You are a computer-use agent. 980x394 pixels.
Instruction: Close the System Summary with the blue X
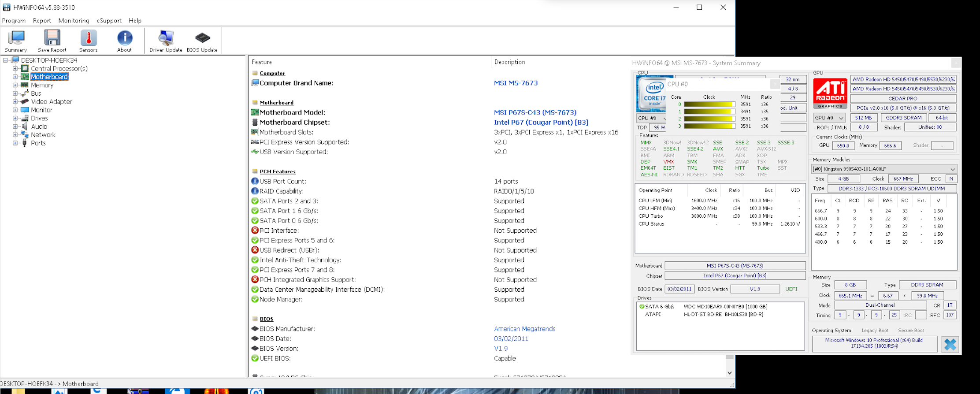click(950, 344)
